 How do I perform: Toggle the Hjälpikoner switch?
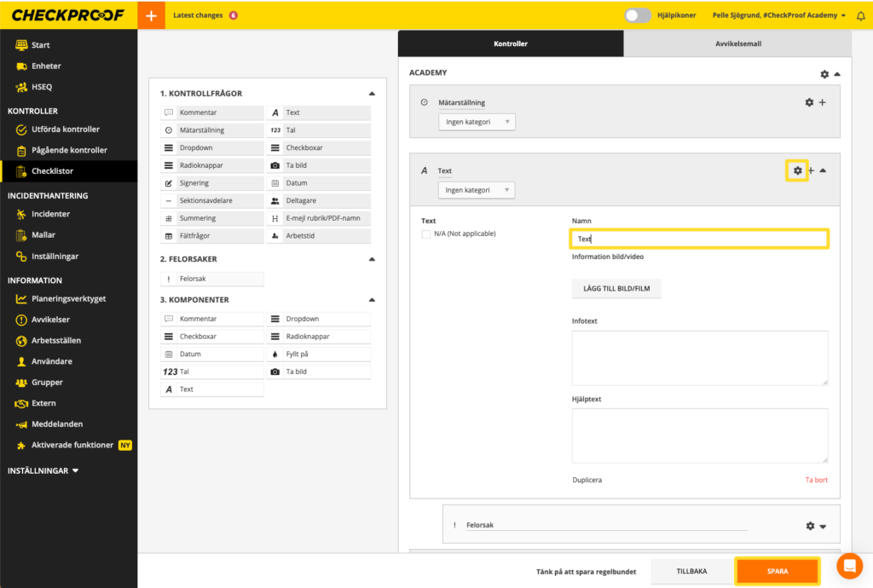(638, 15)
